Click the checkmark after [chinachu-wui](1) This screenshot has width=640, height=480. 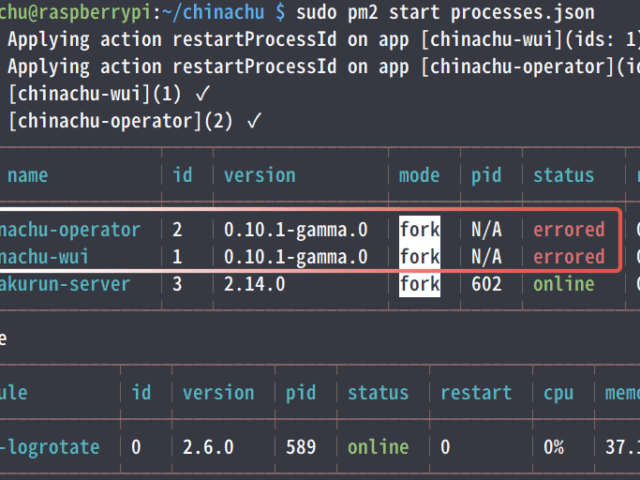tap(202, 94)
